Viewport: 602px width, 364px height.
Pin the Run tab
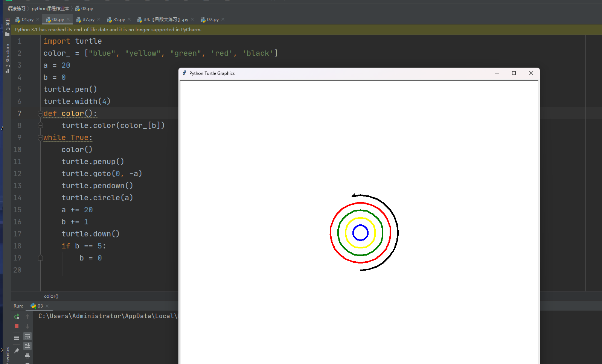click(17, 350)
